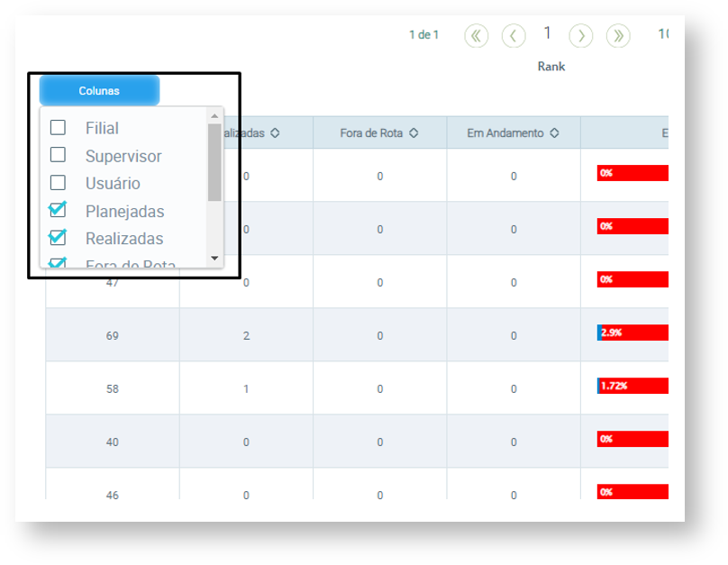Sort by Em Andamento icon

click(x=554, y=133)
